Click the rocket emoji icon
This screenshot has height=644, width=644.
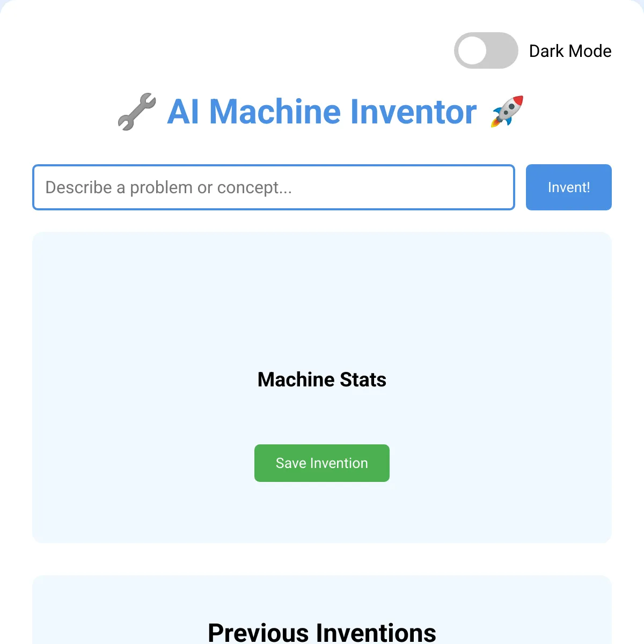click(x=507, y=112)
